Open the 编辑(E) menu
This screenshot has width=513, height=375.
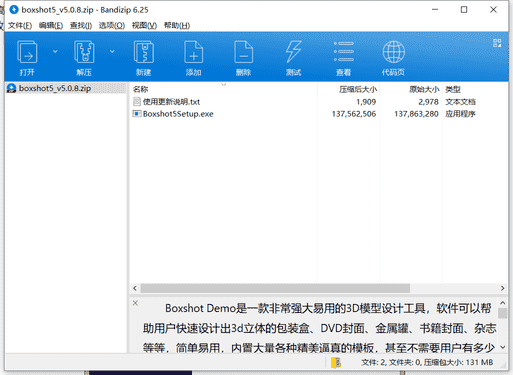coord(51,26)
